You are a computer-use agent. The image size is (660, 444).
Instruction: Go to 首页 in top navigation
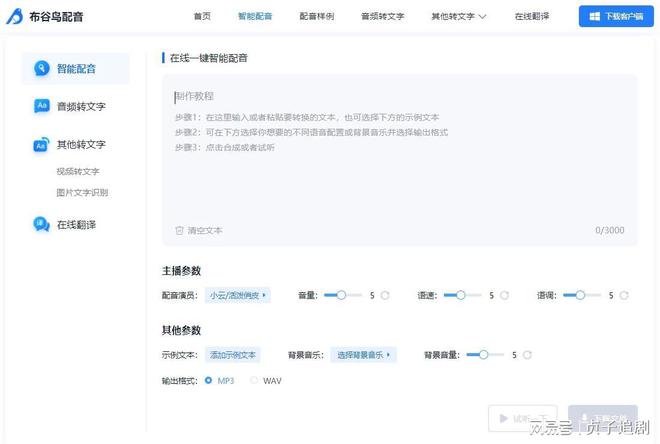(202, 16)
